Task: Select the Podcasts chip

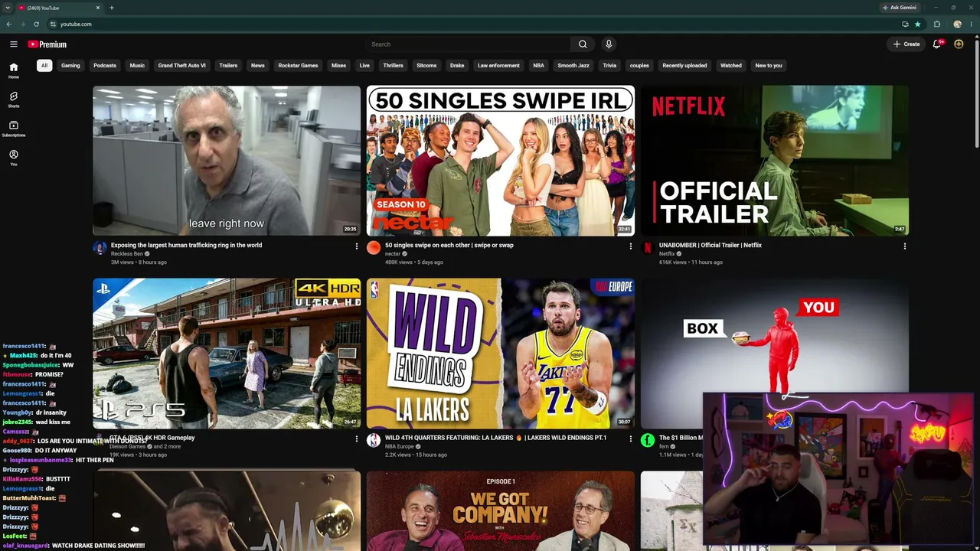Action: pyautogui.click(x=105, y=66)
